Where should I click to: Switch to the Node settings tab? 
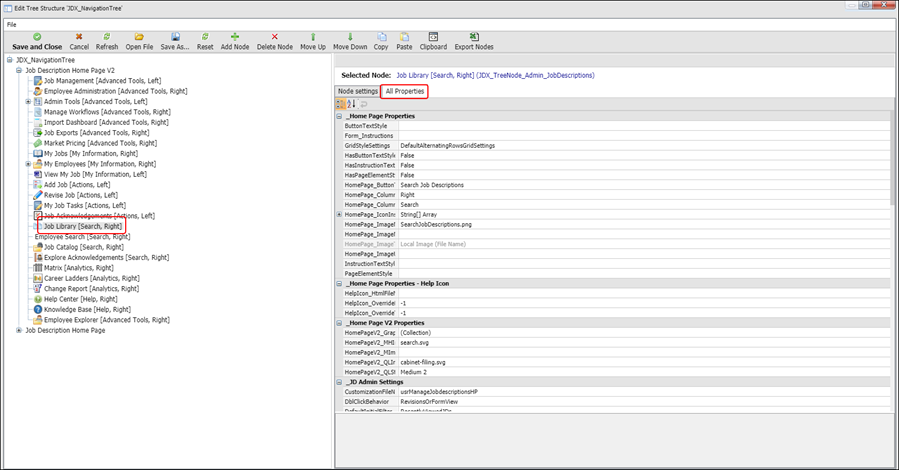click(357, 91)
